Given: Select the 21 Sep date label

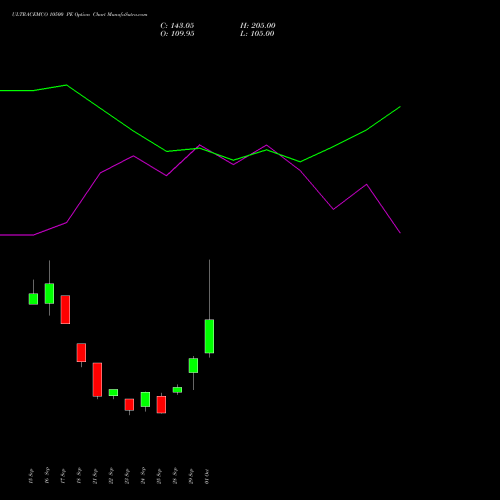Looking at the screenshot, I should click(95, 476).
